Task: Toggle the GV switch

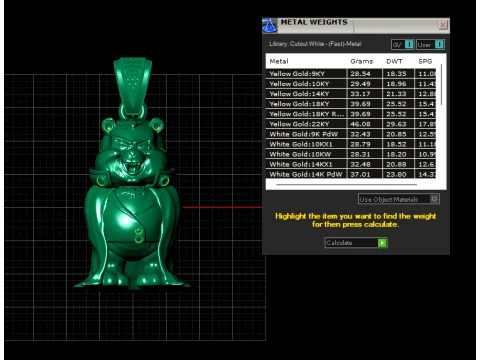Action: [x=403, y=44]
